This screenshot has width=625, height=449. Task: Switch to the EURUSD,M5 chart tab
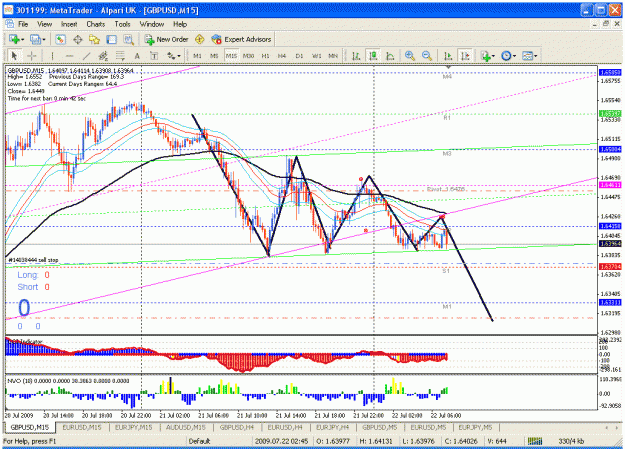tap(428, 427)
